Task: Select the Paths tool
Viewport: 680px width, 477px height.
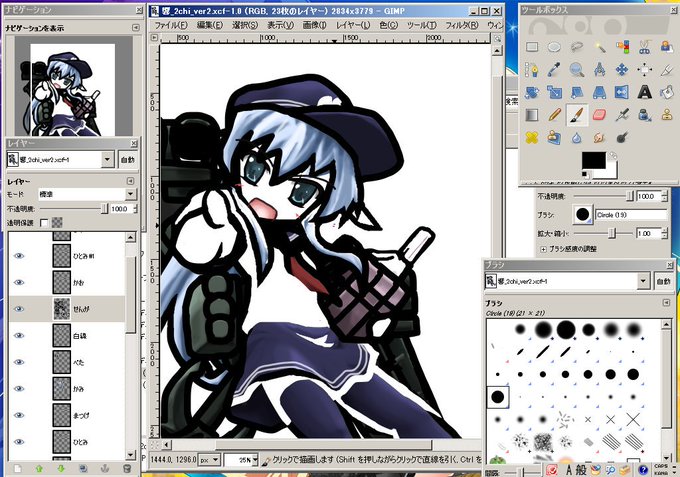Action: tap(532, 69)
